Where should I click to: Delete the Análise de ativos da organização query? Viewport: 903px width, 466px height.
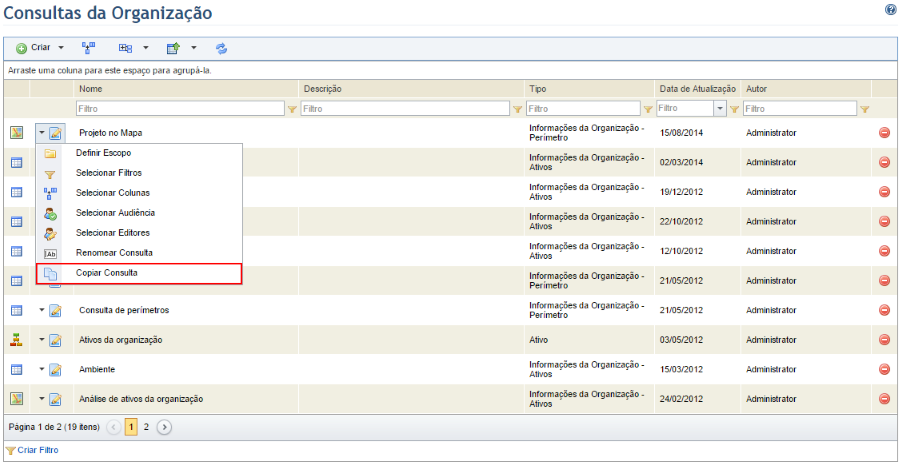point(885,399)
